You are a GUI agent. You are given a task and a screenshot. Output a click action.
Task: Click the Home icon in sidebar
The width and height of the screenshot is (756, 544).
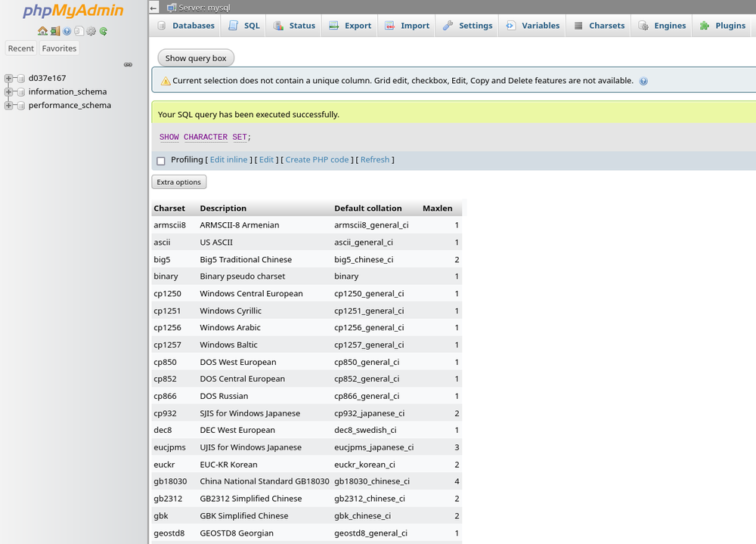click(42, 31)
